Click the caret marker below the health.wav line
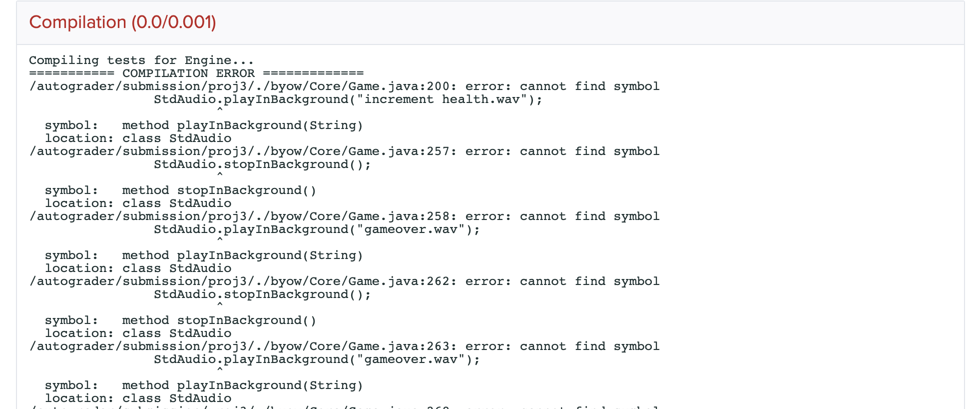Viewport: 980px width, 409px height. pyautogui.click(x=220, y=109)
